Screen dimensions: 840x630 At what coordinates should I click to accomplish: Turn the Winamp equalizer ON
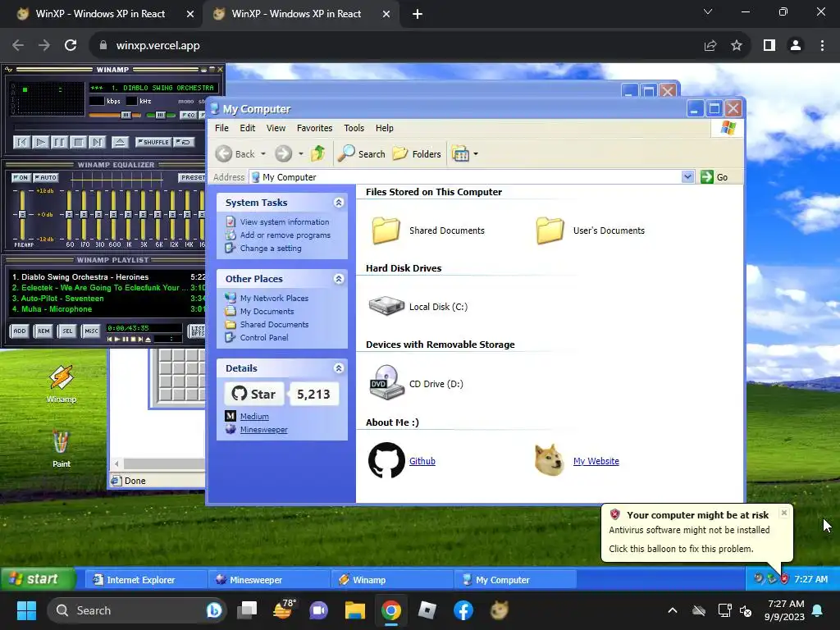[21, 177]
